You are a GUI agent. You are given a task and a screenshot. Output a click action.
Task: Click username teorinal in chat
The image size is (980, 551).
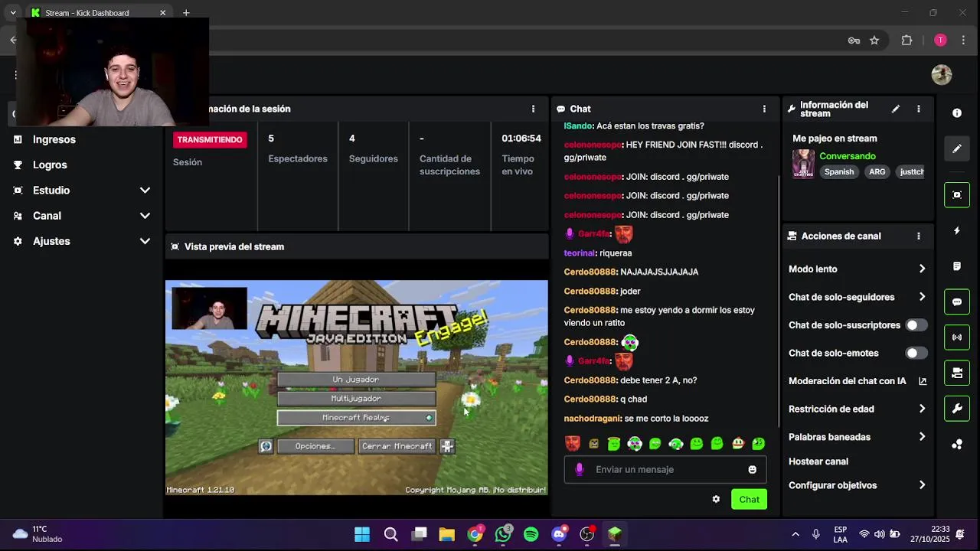[x=580, y=253]
